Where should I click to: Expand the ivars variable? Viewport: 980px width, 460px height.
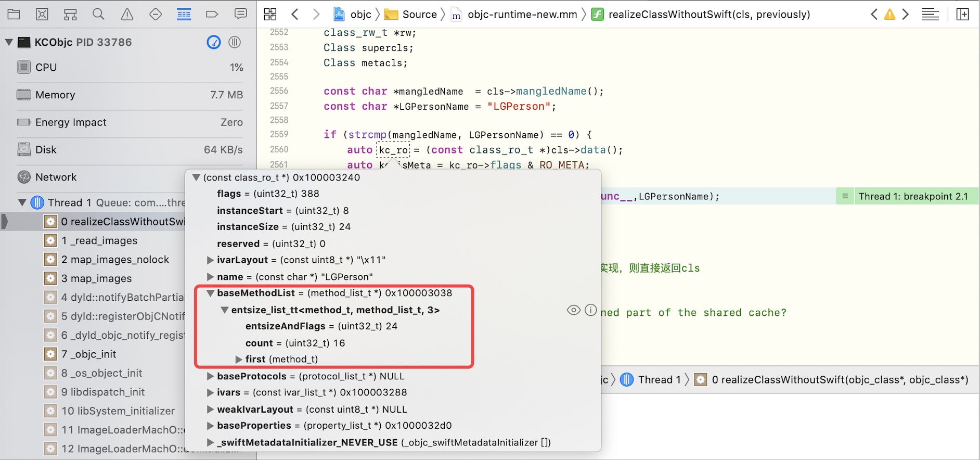210,392
